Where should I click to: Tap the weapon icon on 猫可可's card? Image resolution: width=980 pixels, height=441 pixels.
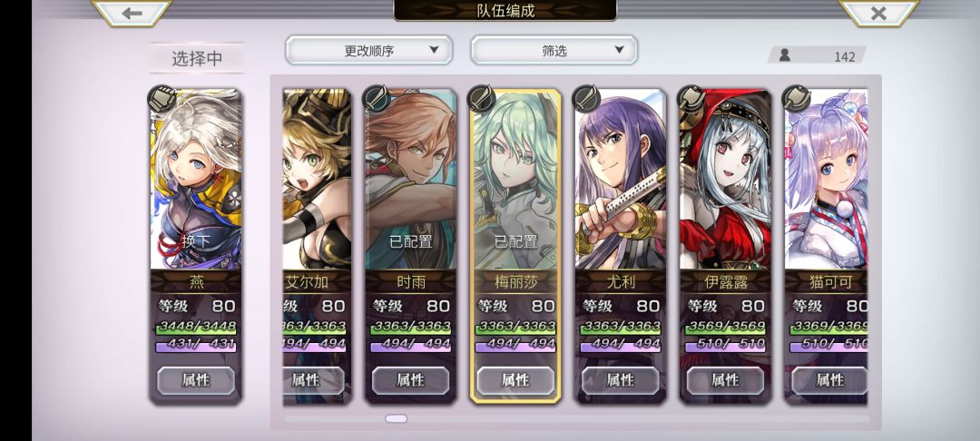coord(797,99)
